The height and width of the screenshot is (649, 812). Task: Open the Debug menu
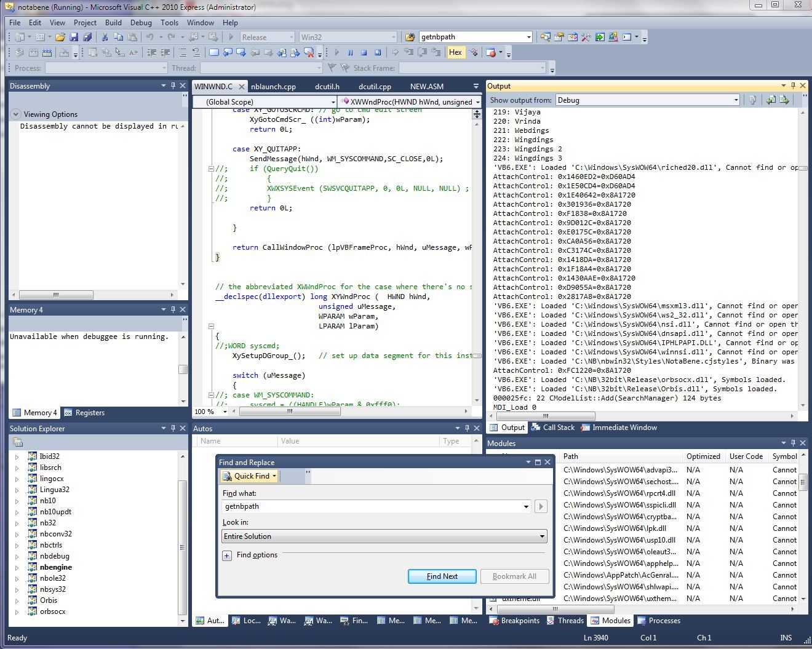click(141, 22)
